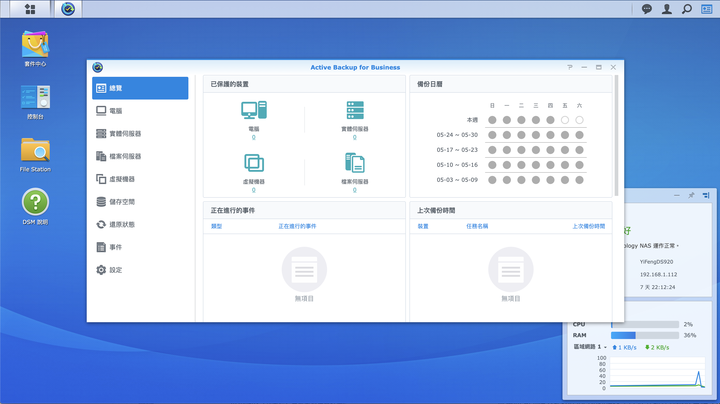The image size is (720, 404).
Task: Click Active Backup icon in the taskbar
Action: (x=68, y=9)
